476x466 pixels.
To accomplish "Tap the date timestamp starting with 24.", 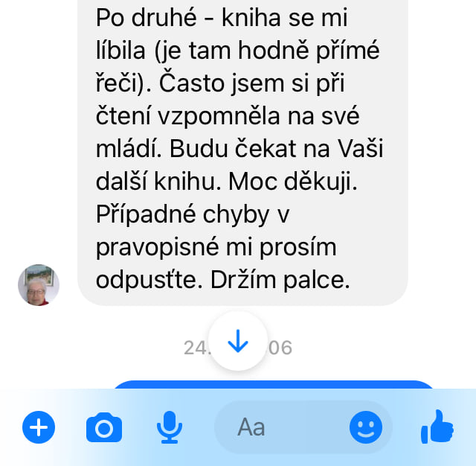I will (238, 348).
